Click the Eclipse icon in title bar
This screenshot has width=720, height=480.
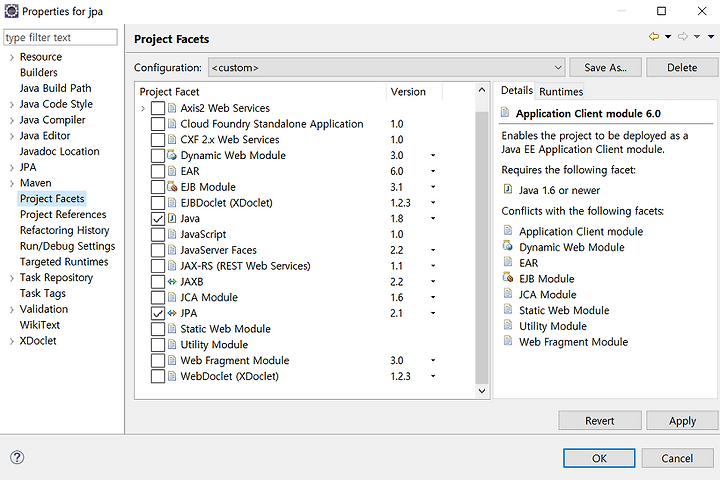(11, 11)
